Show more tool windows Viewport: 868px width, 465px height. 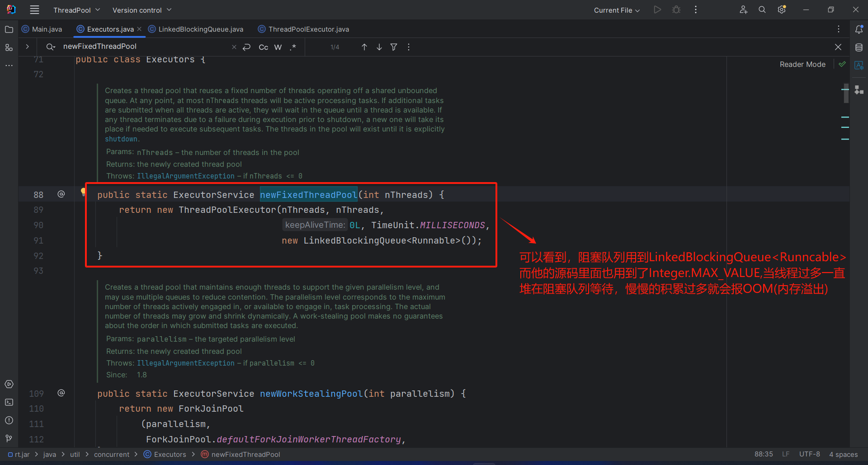point(9,66)
